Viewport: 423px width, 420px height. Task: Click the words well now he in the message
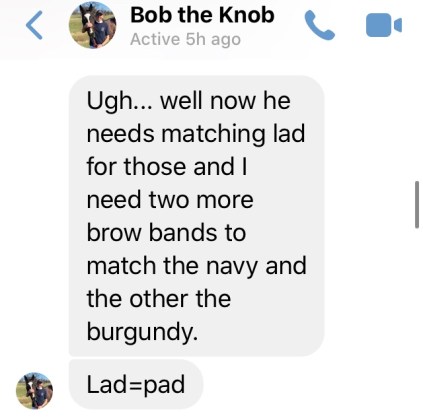click(225, 101)
